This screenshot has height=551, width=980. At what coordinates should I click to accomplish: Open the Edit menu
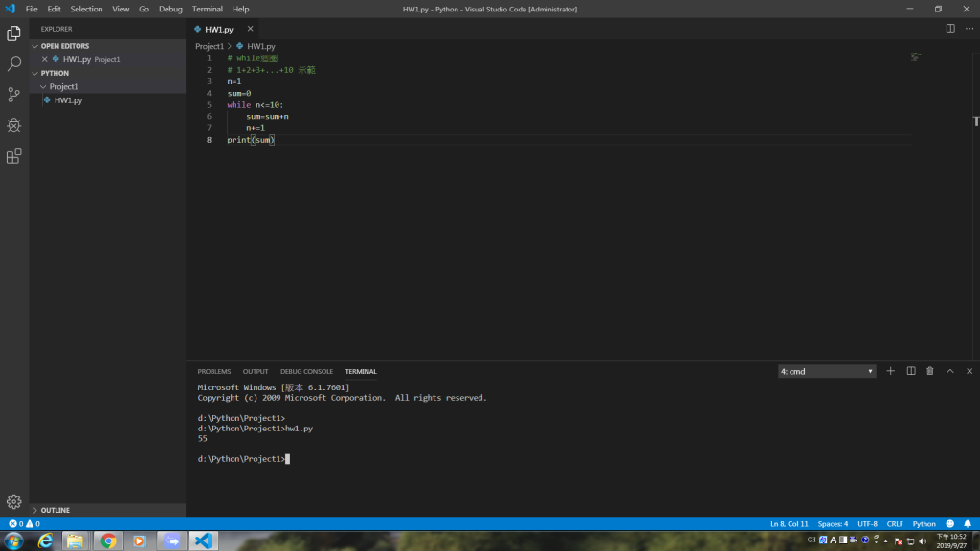(54, 9)
